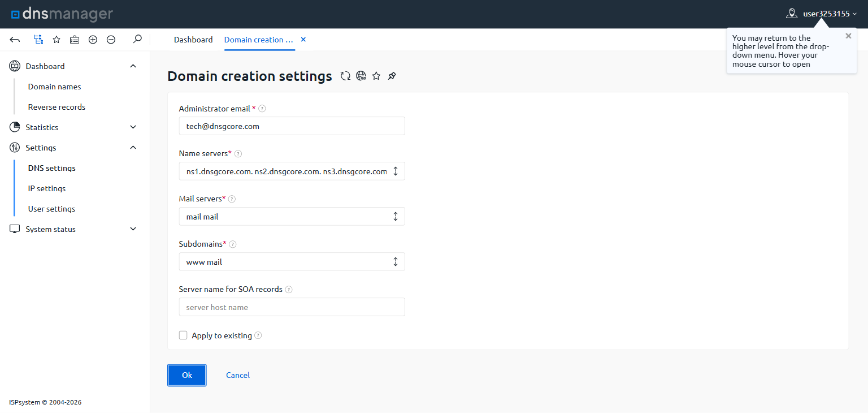Click the System status monitor icon
Screen dimensions: 868x413
15,229
